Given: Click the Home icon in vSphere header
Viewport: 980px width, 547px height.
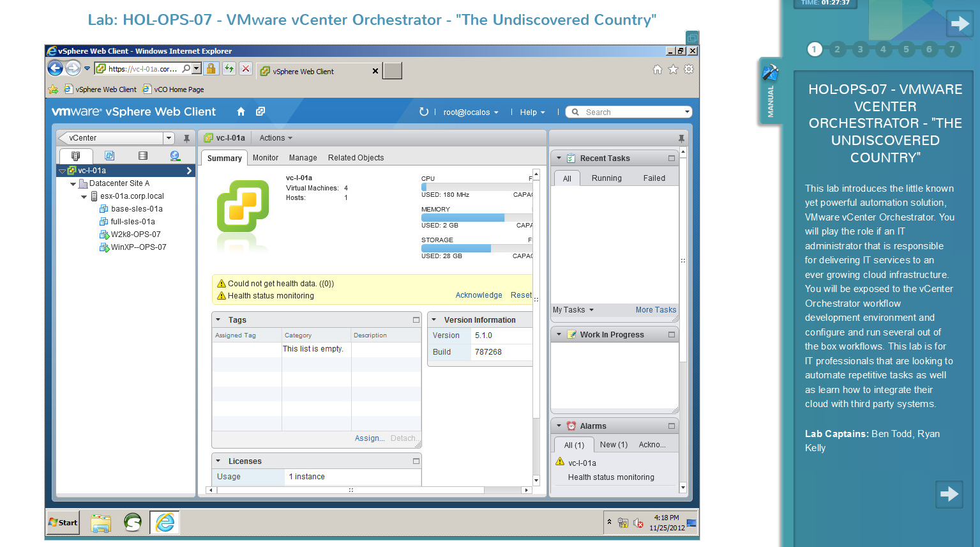Looking at the screenshot, I should click(x=242, y=111).
